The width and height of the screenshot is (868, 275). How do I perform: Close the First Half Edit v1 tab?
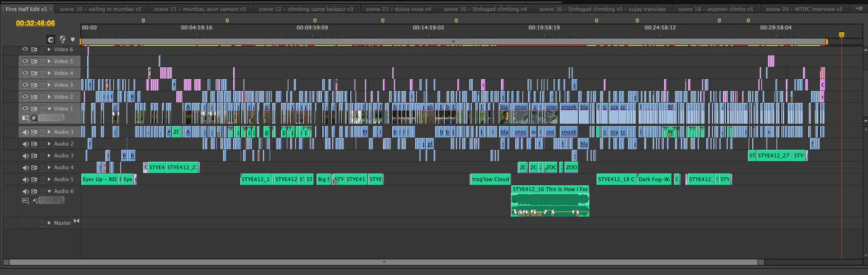coord(51,9)
